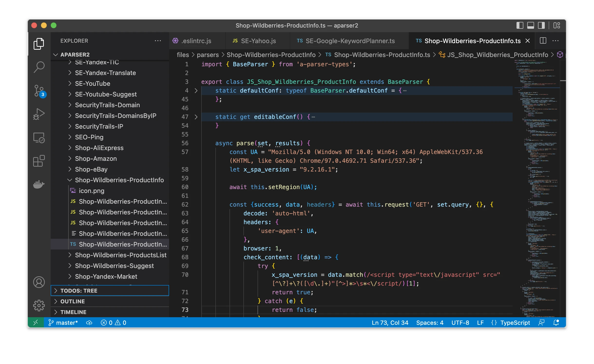The width and height of the screenshot is (594, 364).
Task: Click Ln 73, Col 34 cursor position
Action: click(390, 323)
